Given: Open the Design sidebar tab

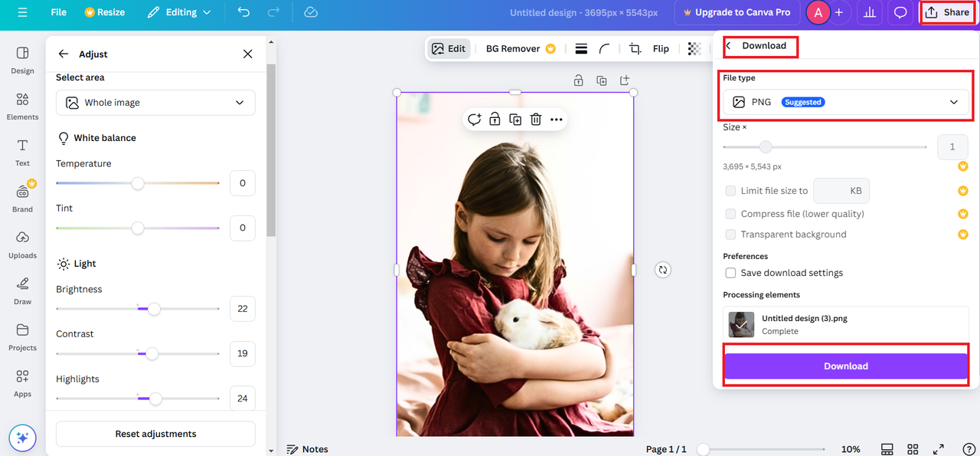Looking at the screenshot, I should (x=22, y=60).
